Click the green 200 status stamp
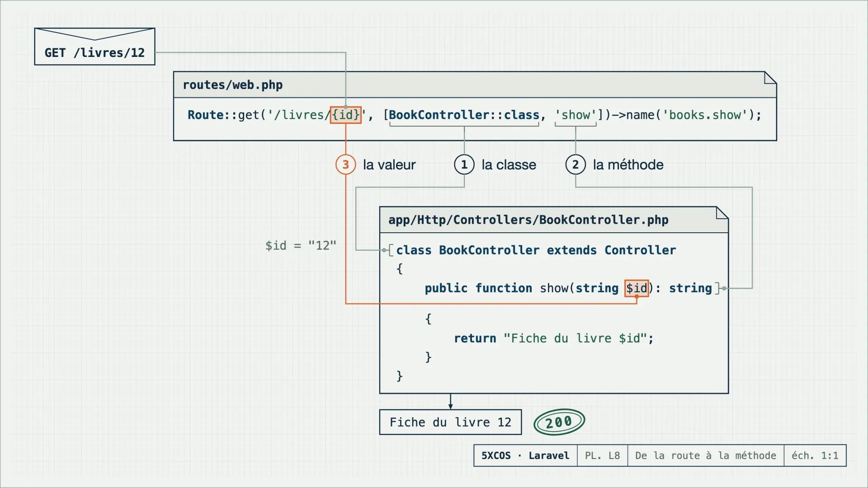Image resolution: width=868 pixels, height=488 pixels. point(559,422)
